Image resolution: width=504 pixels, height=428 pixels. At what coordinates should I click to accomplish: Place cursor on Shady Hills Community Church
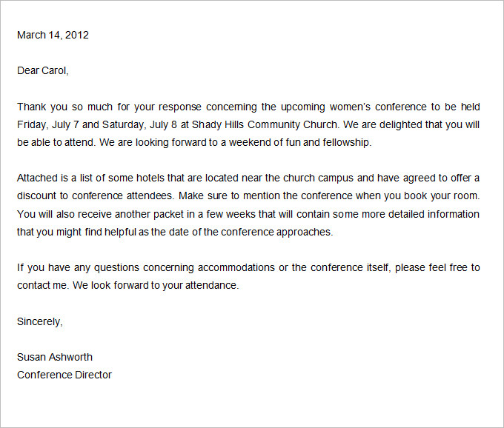click(265, 124)
